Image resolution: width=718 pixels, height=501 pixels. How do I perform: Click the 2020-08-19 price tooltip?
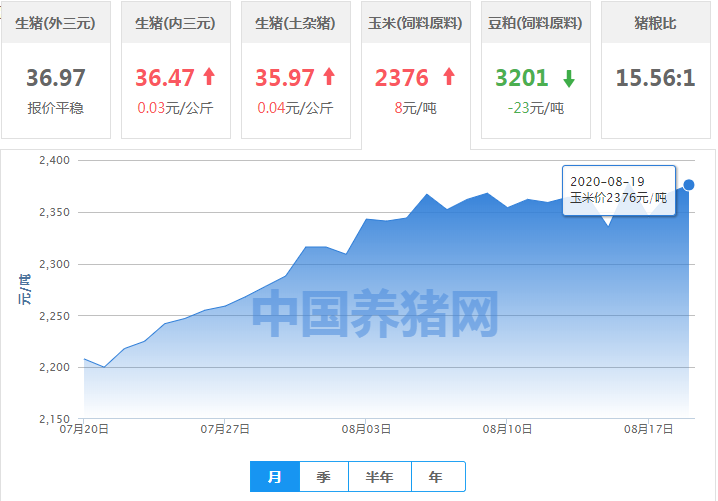[618, 189]
